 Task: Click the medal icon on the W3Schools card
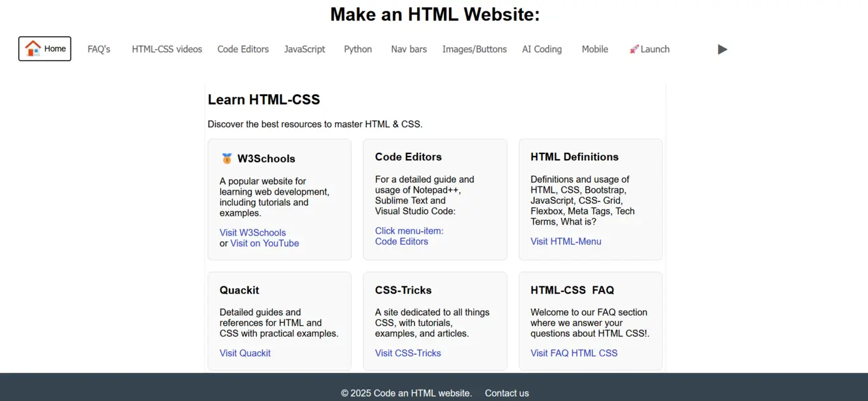pyautogui.click(x=226, y=158)
